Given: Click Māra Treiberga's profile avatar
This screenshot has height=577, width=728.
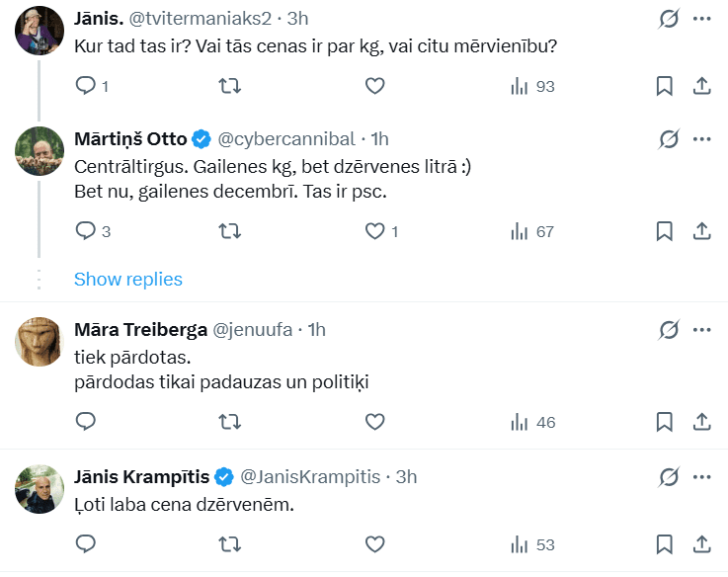Looking at the screenshot, I should coord(40,342).
